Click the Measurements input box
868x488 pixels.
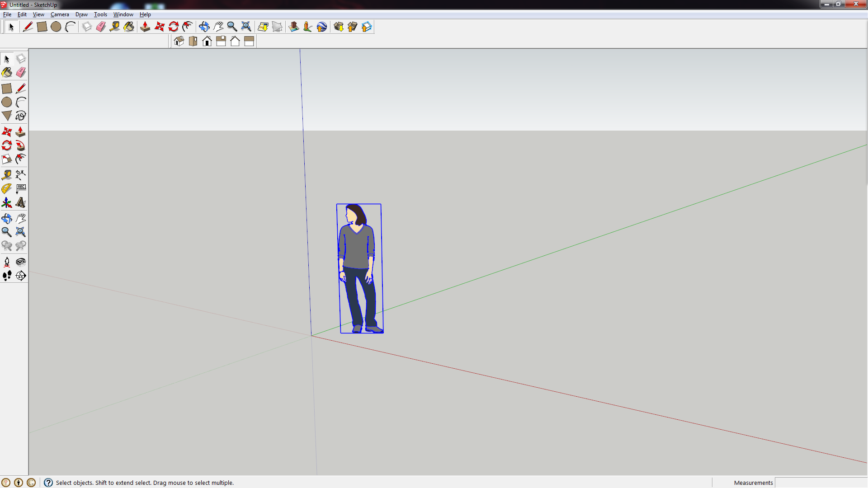click(821, 483)
